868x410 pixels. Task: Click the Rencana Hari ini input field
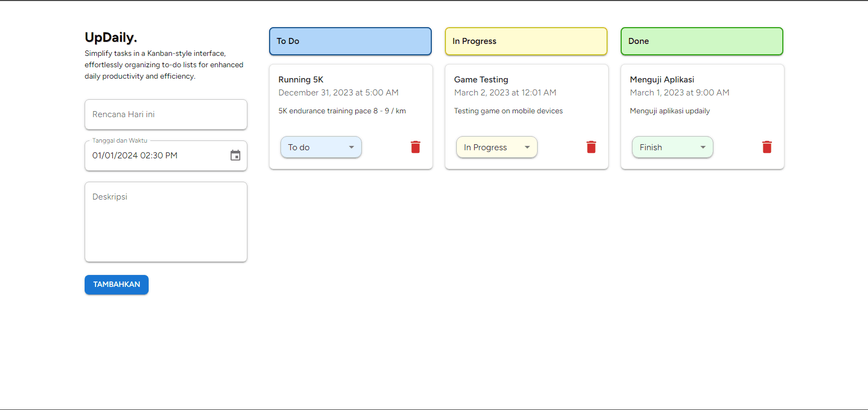click(x=166, y=114)
